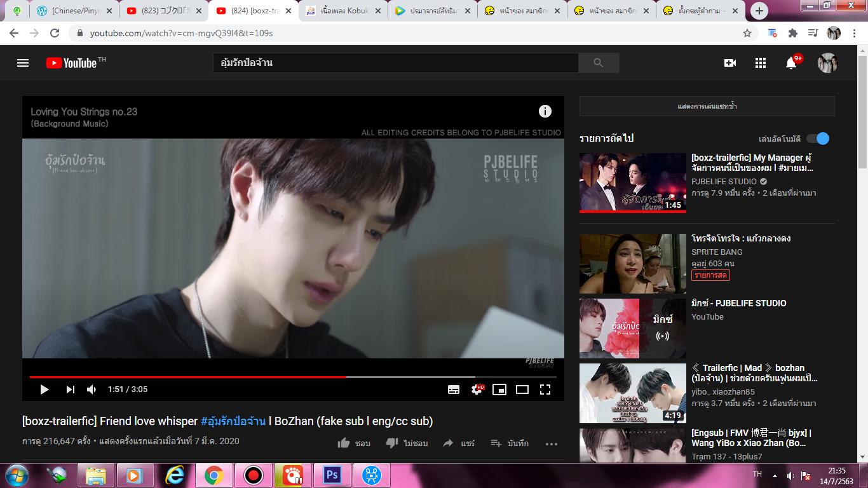
Task: Bookmark this page with the star
Action: 747,33
